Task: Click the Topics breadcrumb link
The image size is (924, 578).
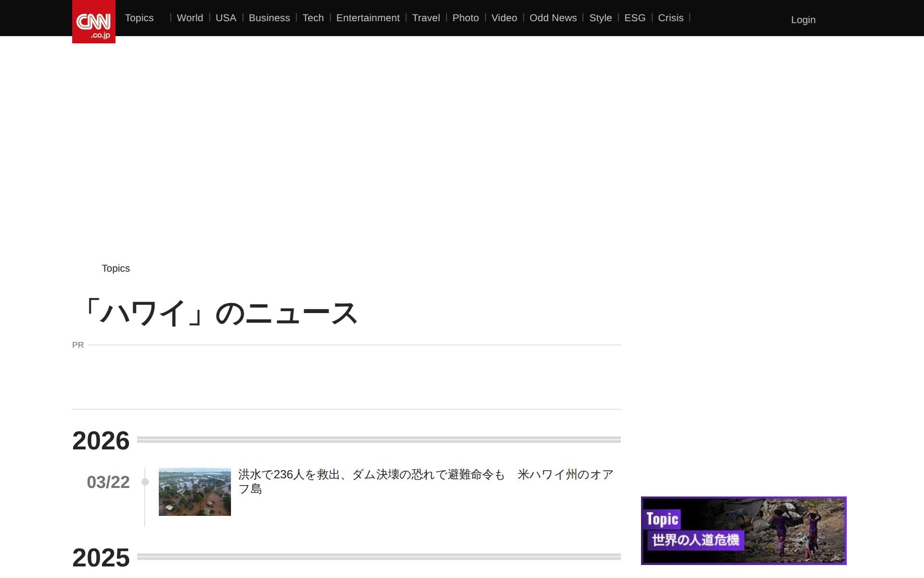Action: (115, 268)
